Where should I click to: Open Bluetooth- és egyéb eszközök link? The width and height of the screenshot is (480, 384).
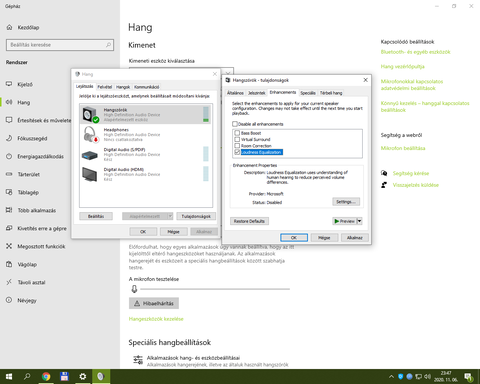[415, 52]
